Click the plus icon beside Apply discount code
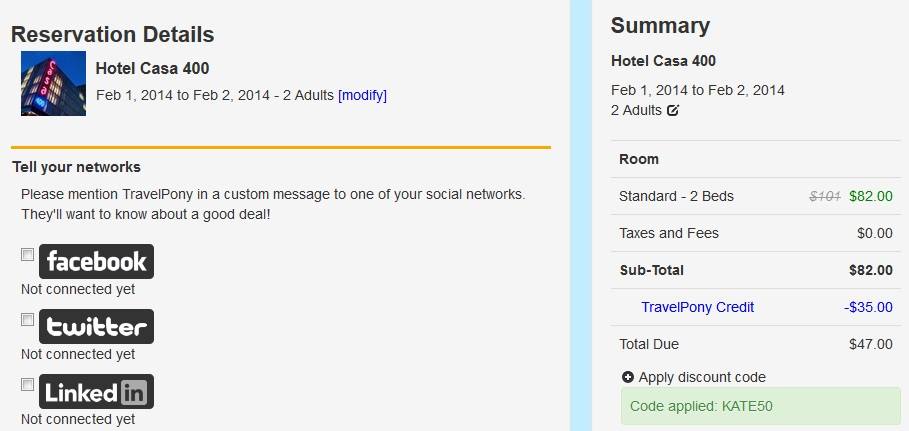Screen dimensions: 909x431 pos(627,377)
